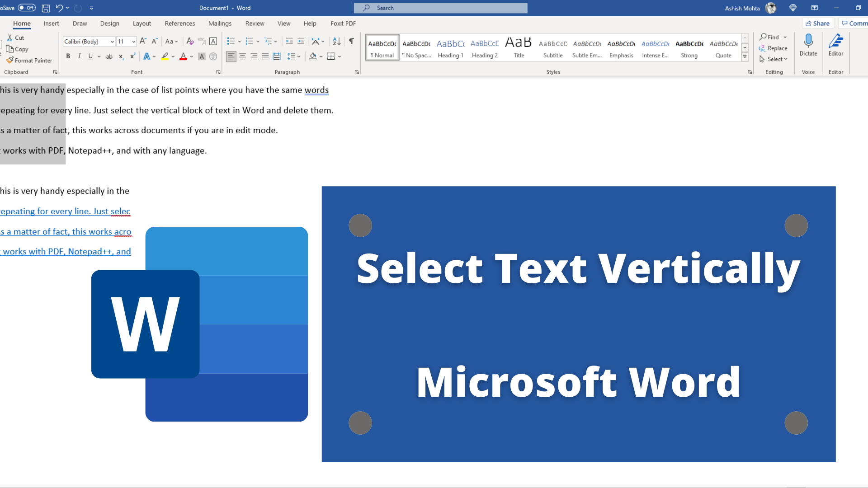The width and height of the screenshot is (868, 488).
Task: Select the References ribbon tab
Action: point(179,23)
